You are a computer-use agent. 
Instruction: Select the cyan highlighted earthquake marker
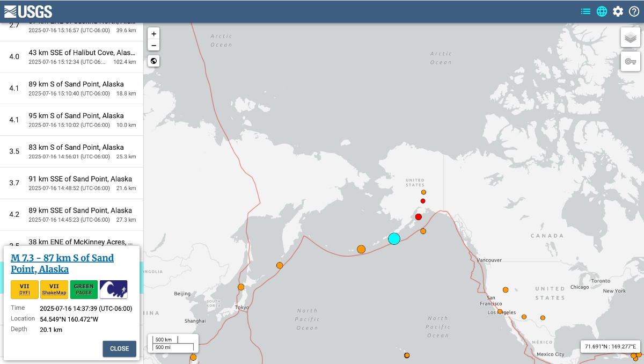(x=394, y=239)
